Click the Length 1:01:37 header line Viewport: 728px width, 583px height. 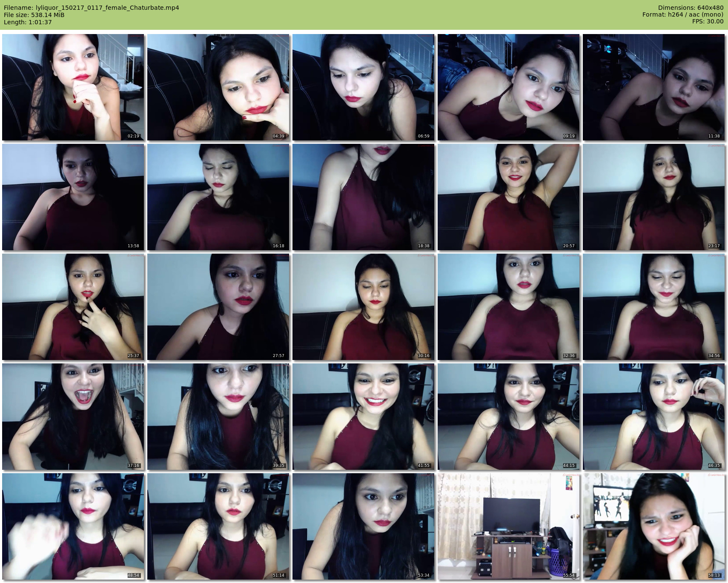point(28,22)
